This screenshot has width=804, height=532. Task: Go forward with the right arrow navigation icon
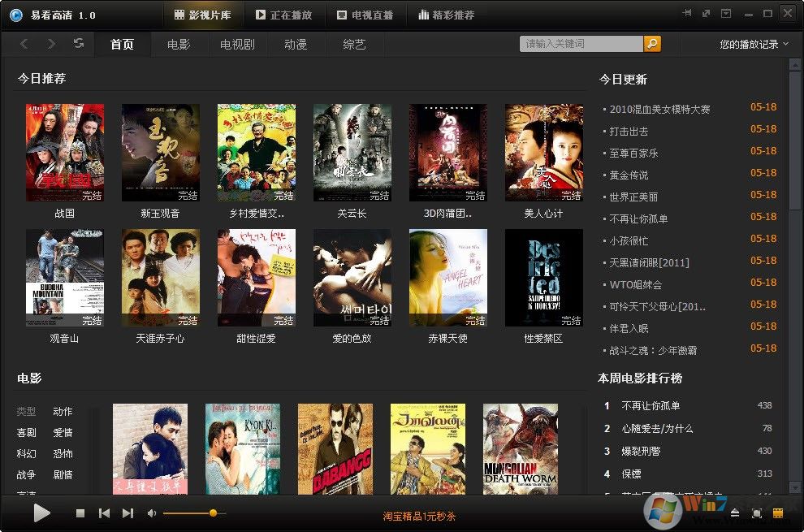click(51, 44)
